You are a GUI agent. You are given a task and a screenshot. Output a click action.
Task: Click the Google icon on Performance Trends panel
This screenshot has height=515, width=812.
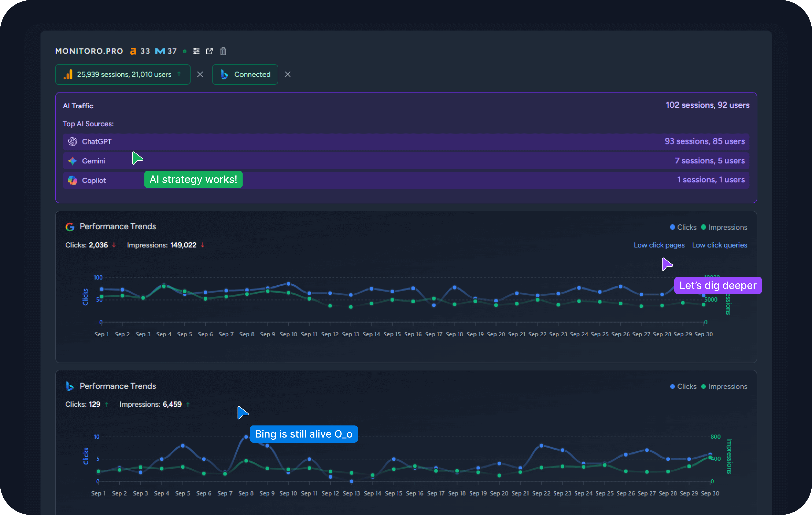click(70, 226)
